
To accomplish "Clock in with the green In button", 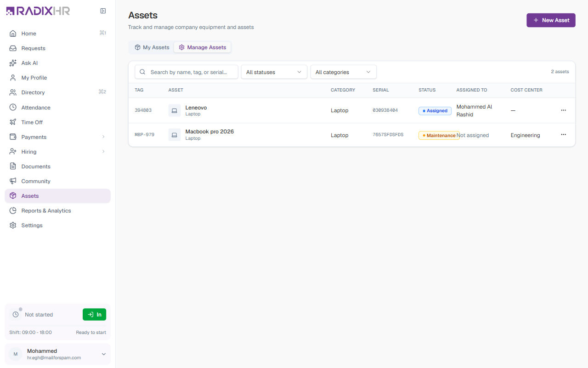I will tap(94, 314).
